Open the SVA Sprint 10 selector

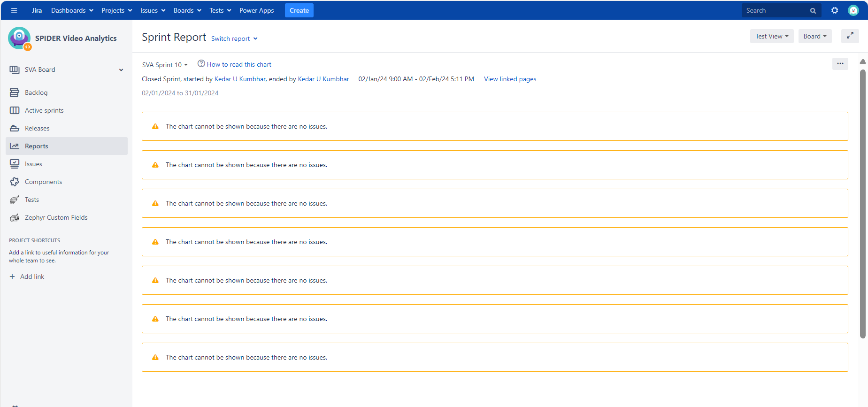tap(165, 65)
